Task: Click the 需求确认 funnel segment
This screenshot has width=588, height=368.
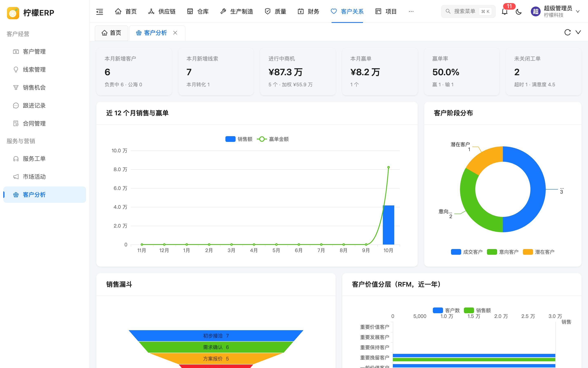Action: tap(216, 347)
